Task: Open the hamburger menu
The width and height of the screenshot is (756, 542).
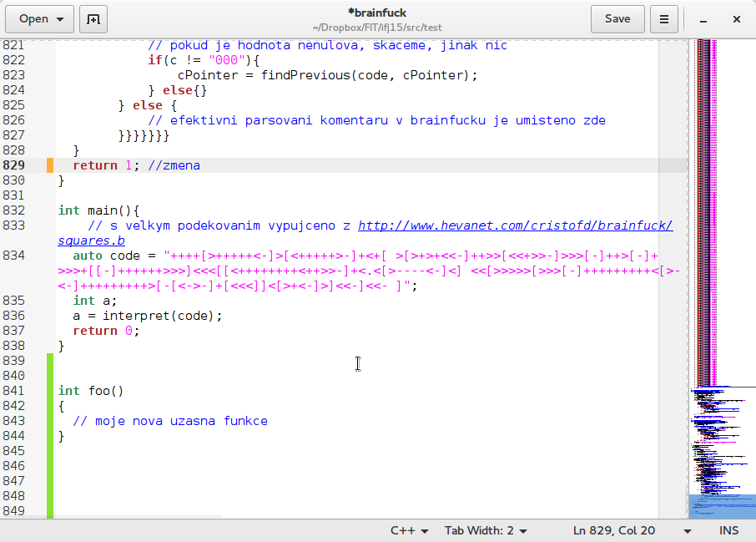Action: pos(664,19)
